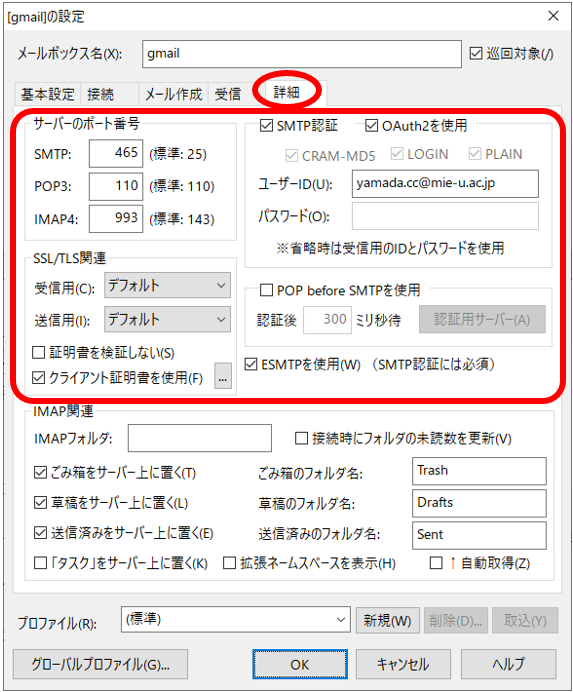Open the プロファイル dropdown list
Screen dimensions: 573x692
click(x=236, y=620)
